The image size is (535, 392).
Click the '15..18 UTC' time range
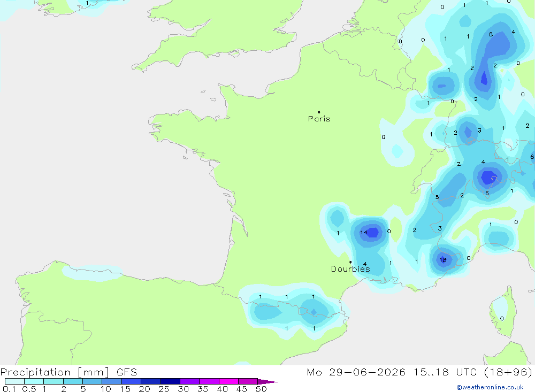pyautogui.click(x=445, y=372)
